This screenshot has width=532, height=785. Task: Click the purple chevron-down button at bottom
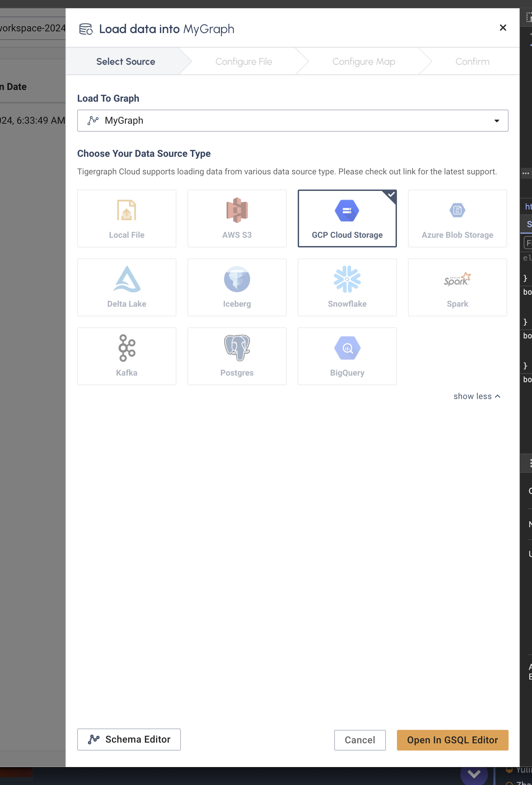(x=474, y=775)
